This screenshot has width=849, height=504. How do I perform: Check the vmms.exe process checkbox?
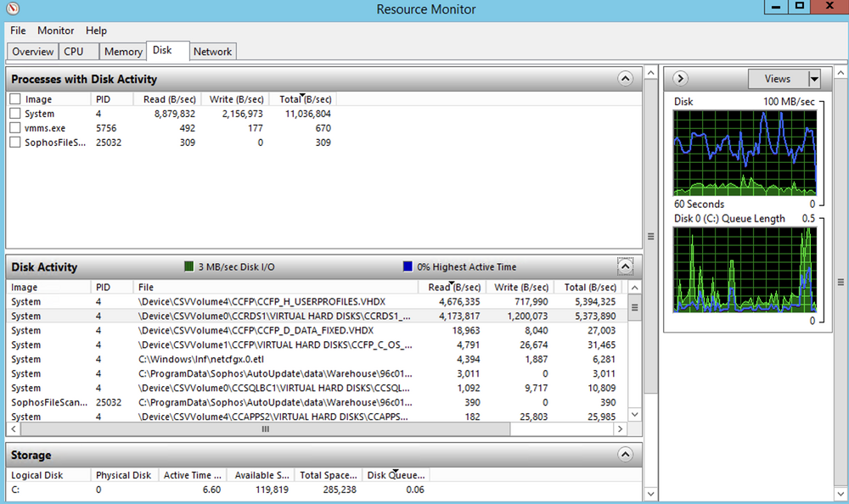point(15,128)
